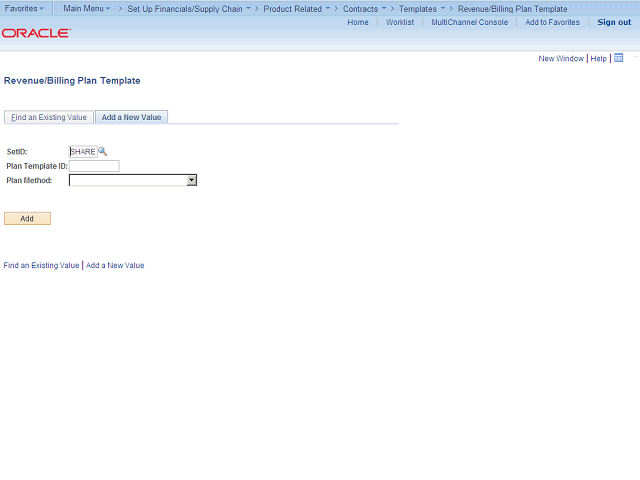Go to Home link
The height and width of the screenshot is (480, 640).
(x=358, y=22)
